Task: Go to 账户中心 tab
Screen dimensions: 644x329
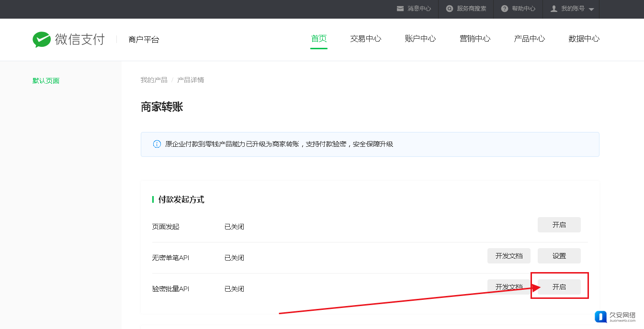Action: coord(420,39)
